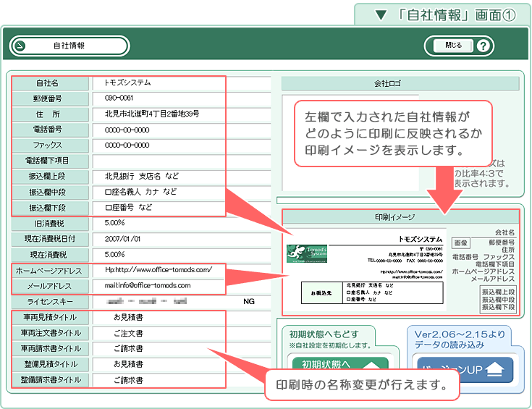Click the 閉じる close button
This screenshot has width=532, height=409.
(453, 46)
